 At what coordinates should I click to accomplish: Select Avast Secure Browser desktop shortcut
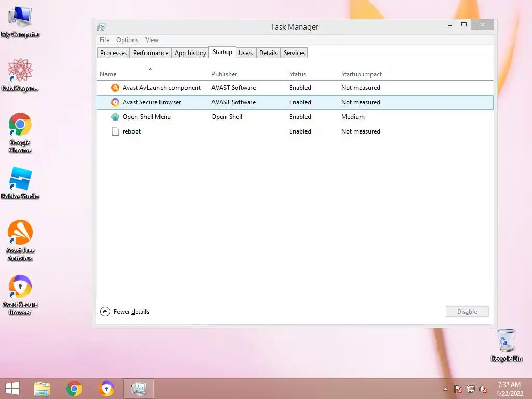click(20, 295)
